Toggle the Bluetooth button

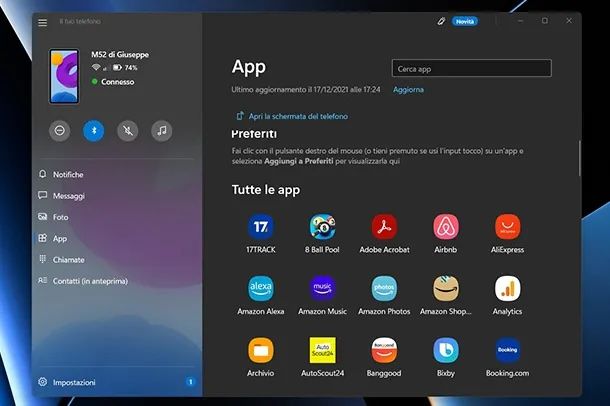(94, 131)
